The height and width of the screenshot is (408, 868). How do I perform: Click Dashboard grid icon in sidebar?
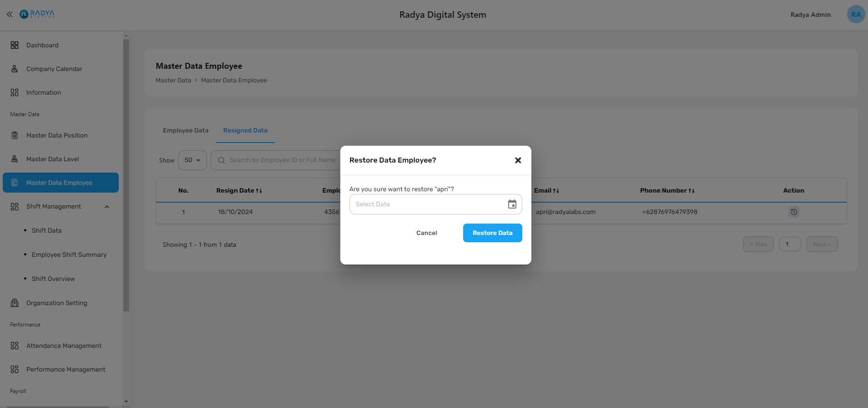[15, 45]
